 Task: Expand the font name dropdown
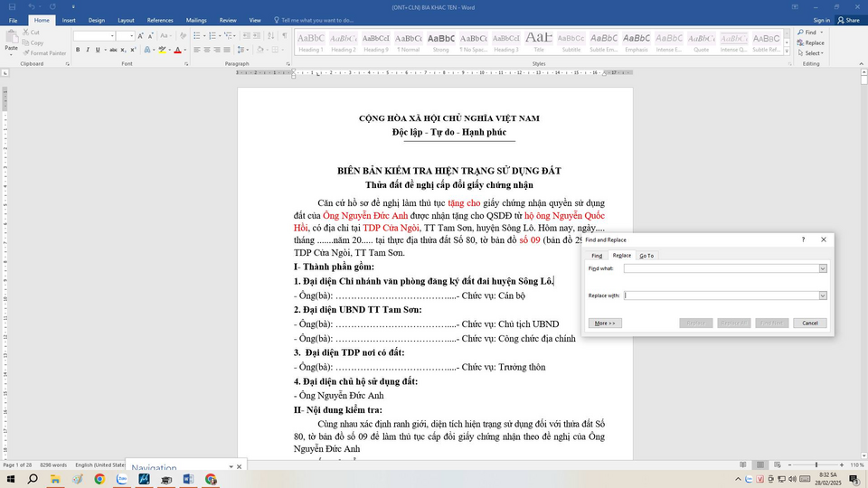click(x=111, y=36)
